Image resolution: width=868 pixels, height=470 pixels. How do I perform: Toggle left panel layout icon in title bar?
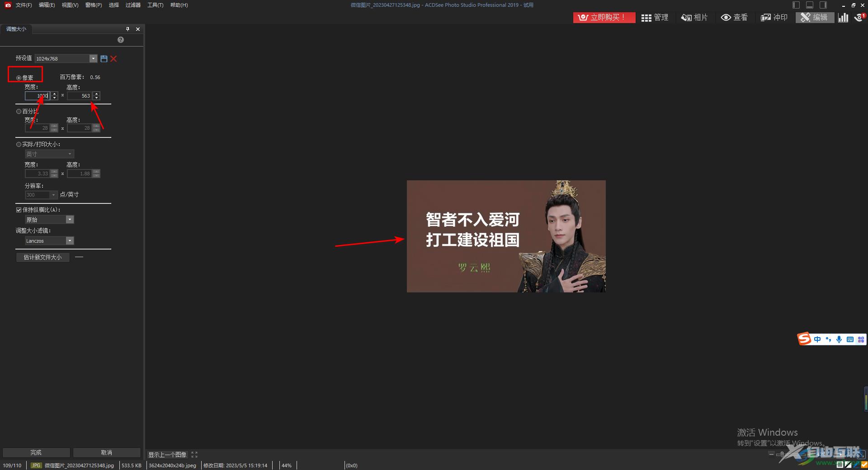point(796,5)
